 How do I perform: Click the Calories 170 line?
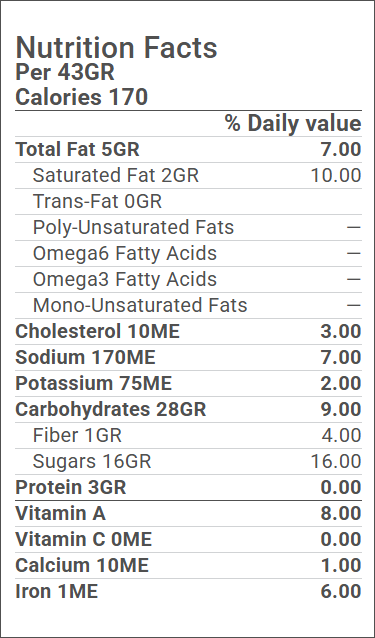(81, 98)
